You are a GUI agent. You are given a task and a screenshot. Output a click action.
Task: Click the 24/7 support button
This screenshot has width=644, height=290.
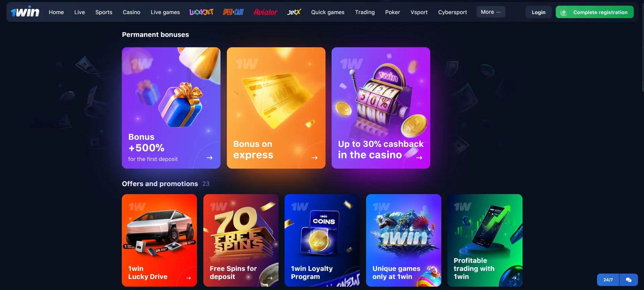pos(608,280)
